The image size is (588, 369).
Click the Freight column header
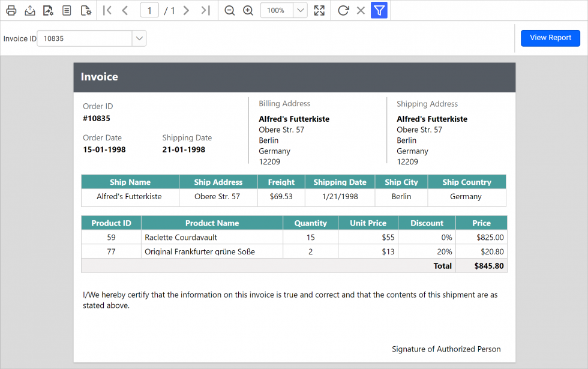pos(281,182)
